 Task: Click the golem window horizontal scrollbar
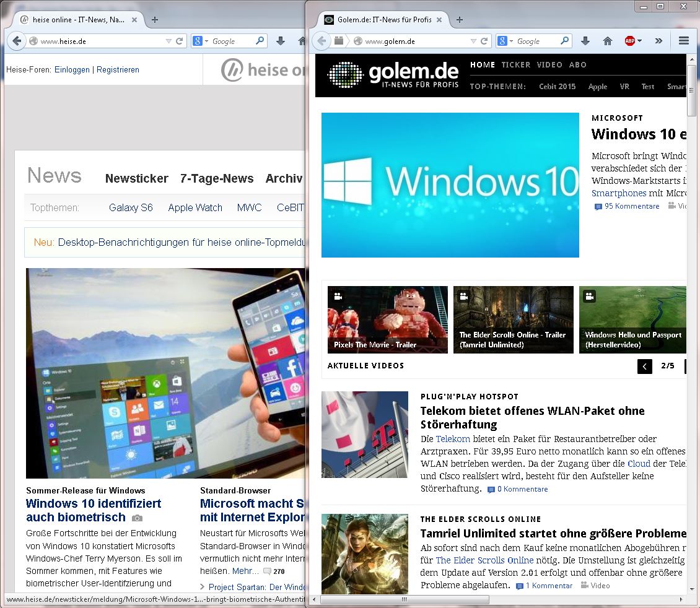405,599
